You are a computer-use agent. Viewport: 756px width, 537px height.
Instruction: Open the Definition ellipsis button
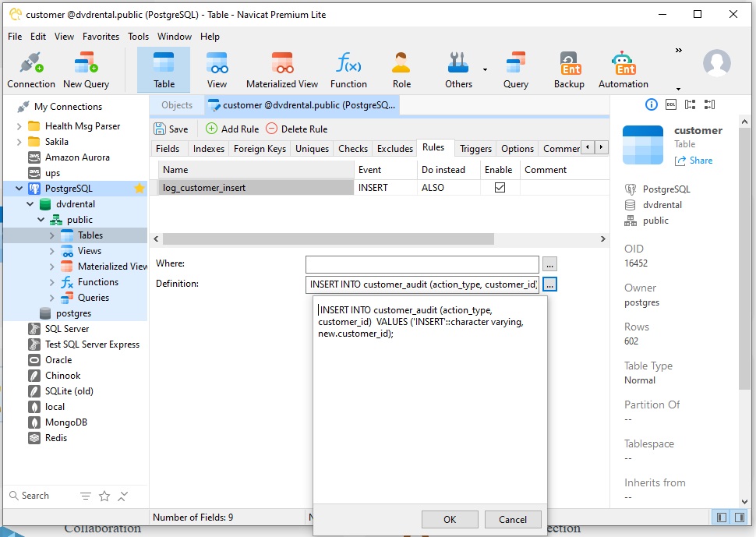tap(549, 284)
